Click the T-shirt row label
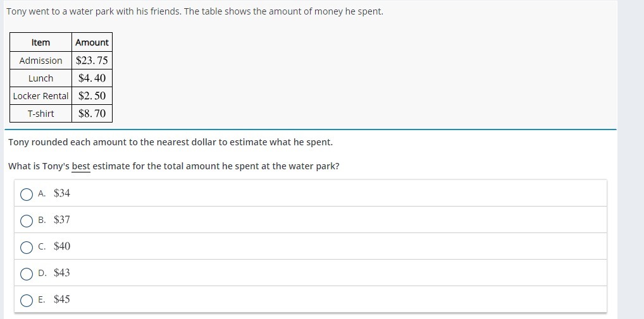Screen dimensions: 644x319 40,114
